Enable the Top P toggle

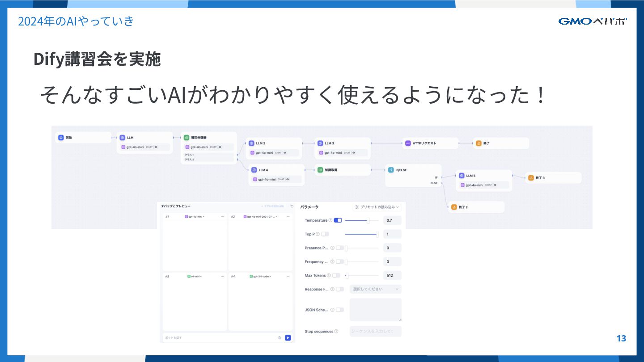click(325, 234)
